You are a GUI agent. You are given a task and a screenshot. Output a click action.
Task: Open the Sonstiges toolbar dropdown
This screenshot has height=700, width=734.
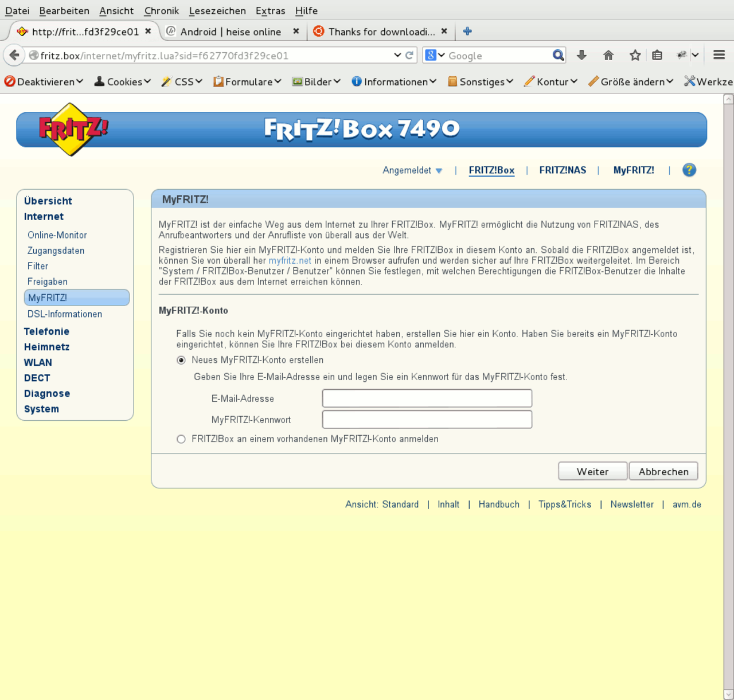tap(481, 81)
